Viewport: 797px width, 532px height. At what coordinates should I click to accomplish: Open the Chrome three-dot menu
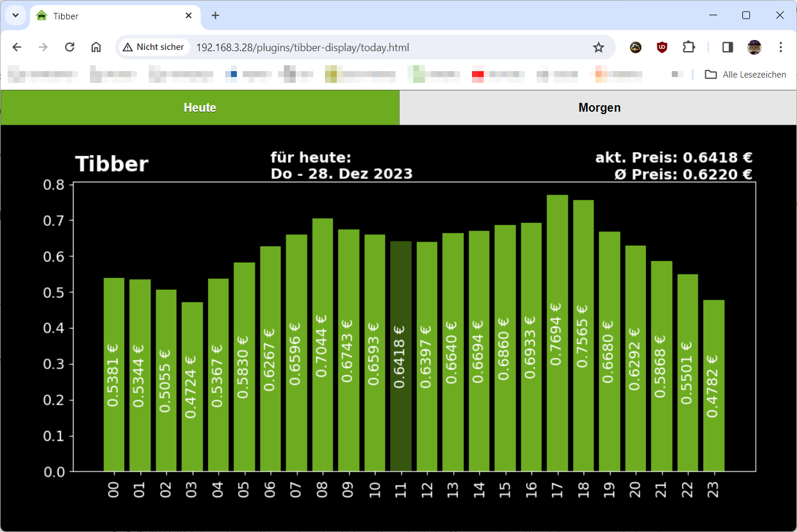[781, 47]
